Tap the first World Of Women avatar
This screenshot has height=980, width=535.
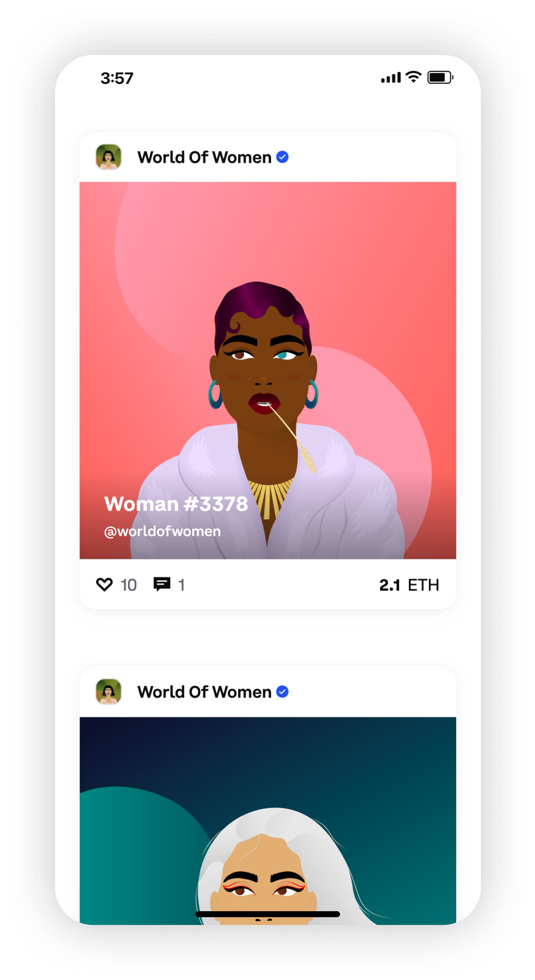(x=109, y=157)
